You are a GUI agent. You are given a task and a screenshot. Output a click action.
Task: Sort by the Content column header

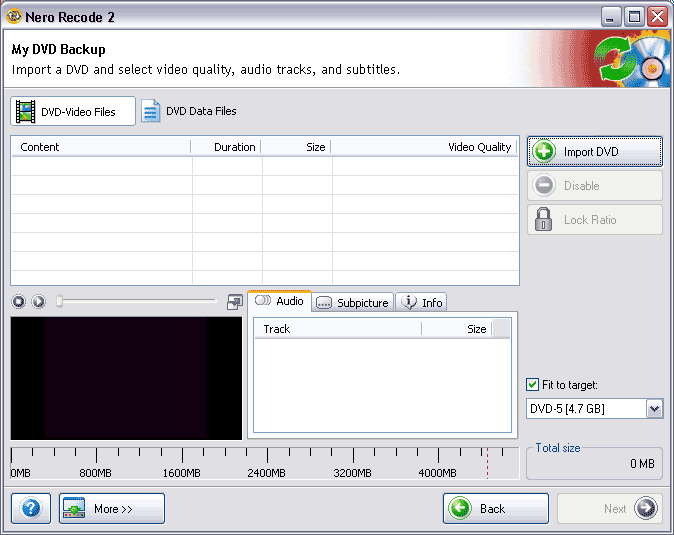tap(101, 147)
